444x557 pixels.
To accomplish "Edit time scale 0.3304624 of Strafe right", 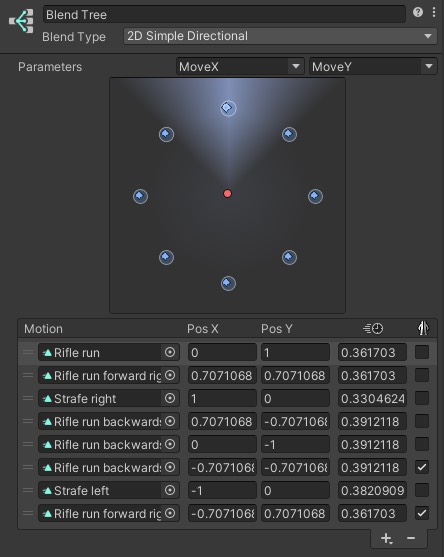I will pos(372,398).
